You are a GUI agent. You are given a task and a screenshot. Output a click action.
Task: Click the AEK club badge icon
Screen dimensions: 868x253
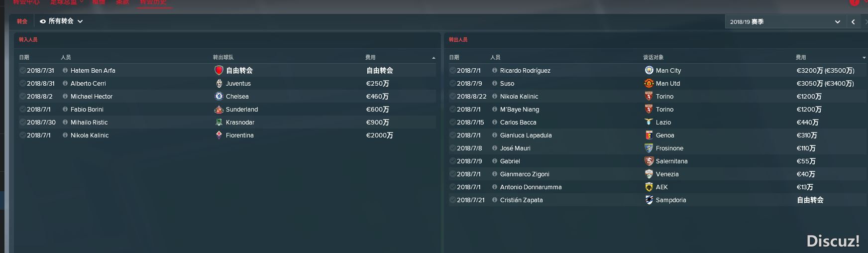(649, 187)
